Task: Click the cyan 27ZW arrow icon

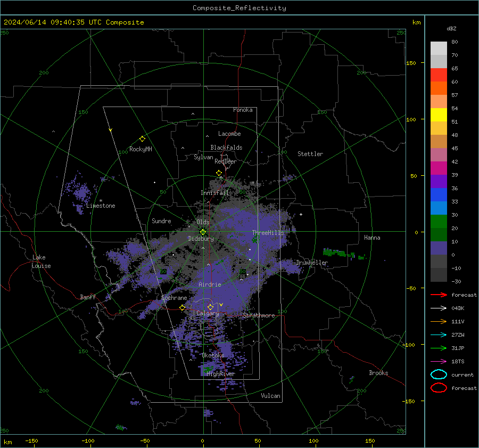Action: pos(439,335)
